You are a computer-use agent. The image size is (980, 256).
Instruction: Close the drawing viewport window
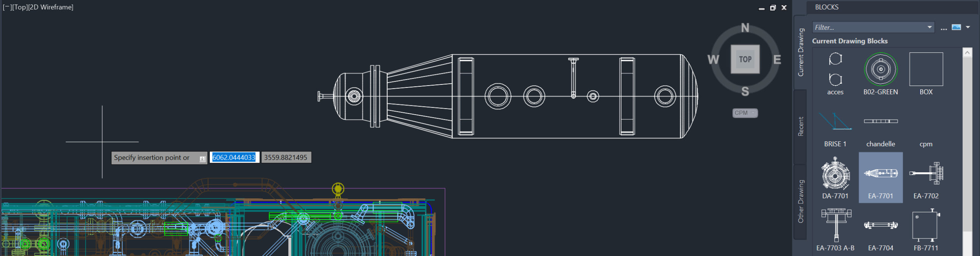pos(784,8)
